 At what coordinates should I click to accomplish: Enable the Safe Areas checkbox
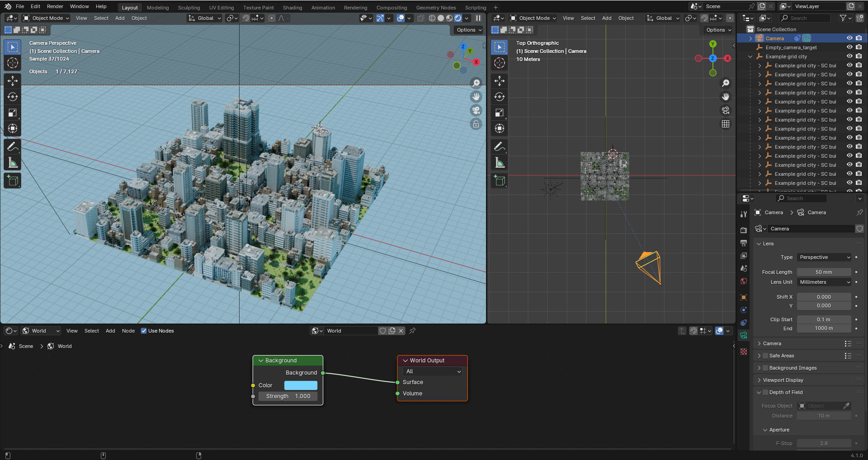[x=765, y=356]
